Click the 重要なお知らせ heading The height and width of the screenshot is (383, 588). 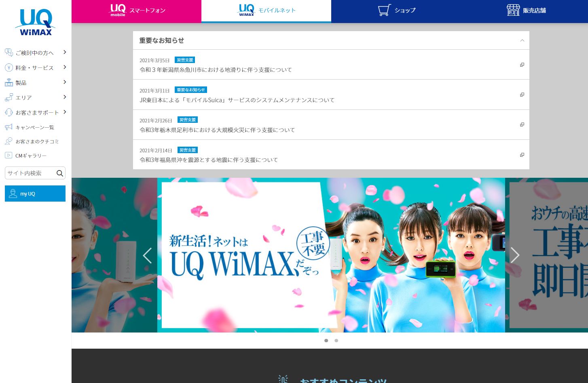click(162, 40)
